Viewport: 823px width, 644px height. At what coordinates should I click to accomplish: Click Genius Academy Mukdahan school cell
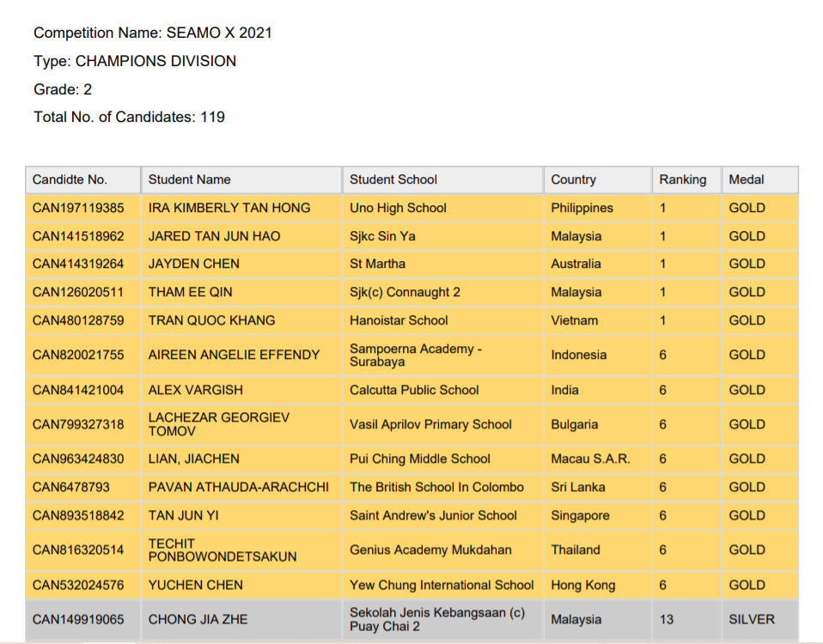[430, 550]
